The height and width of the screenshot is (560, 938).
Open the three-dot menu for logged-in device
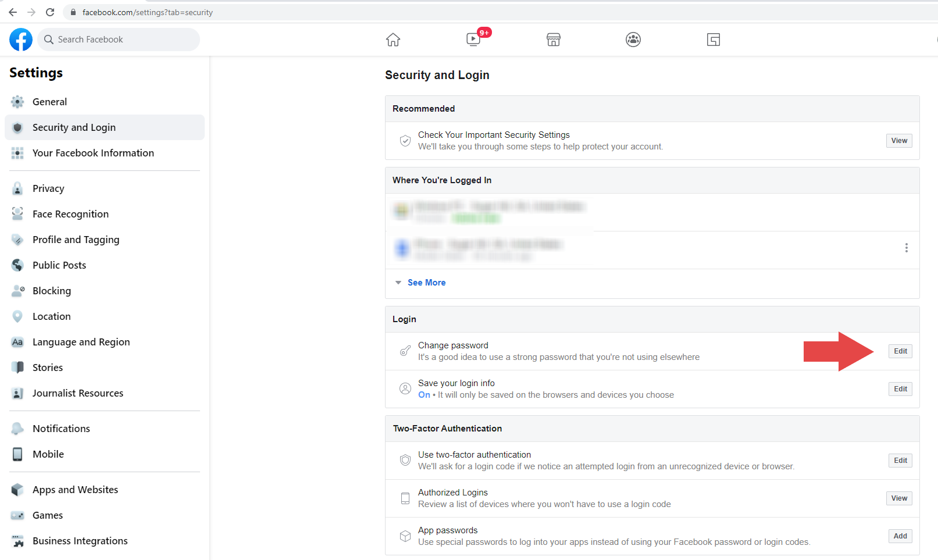(906, 248)
